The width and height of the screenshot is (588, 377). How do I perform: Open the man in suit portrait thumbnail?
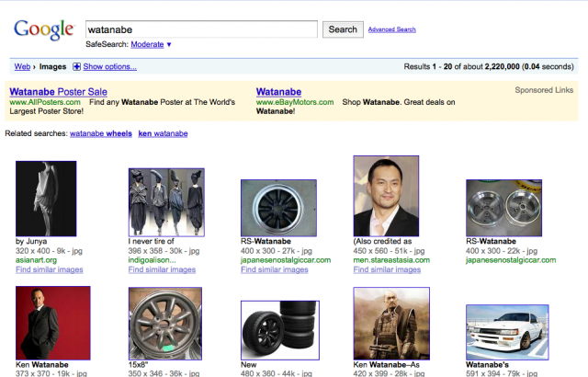390,195
